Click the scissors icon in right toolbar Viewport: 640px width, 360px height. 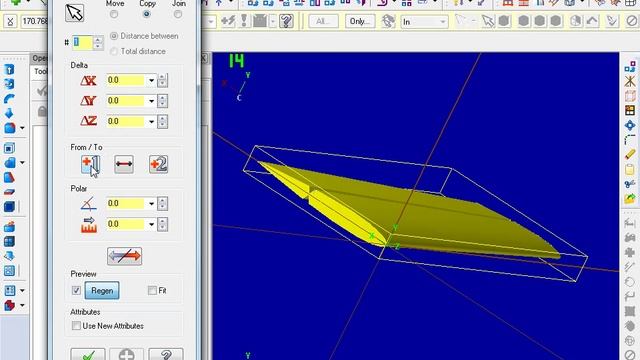[630, 184]
